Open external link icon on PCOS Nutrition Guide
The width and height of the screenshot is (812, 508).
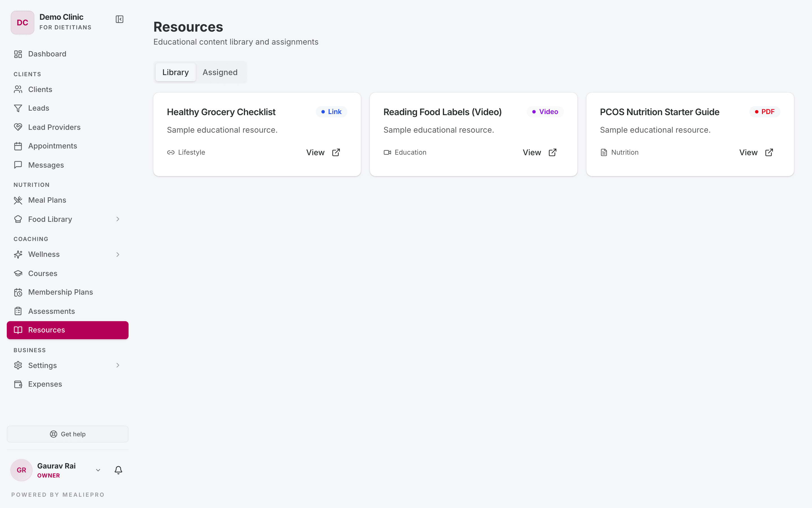coord(769,152)
